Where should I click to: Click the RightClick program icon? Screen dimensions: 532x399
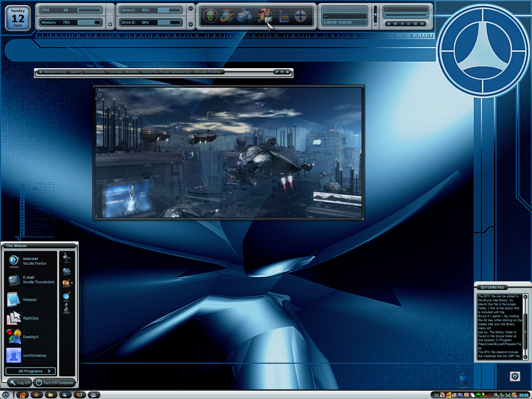14,318
